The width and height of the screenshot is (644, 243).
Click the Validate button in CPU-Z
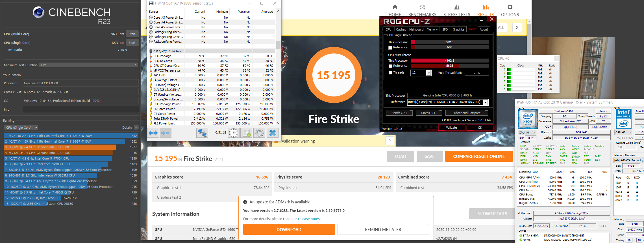(451, 128)
